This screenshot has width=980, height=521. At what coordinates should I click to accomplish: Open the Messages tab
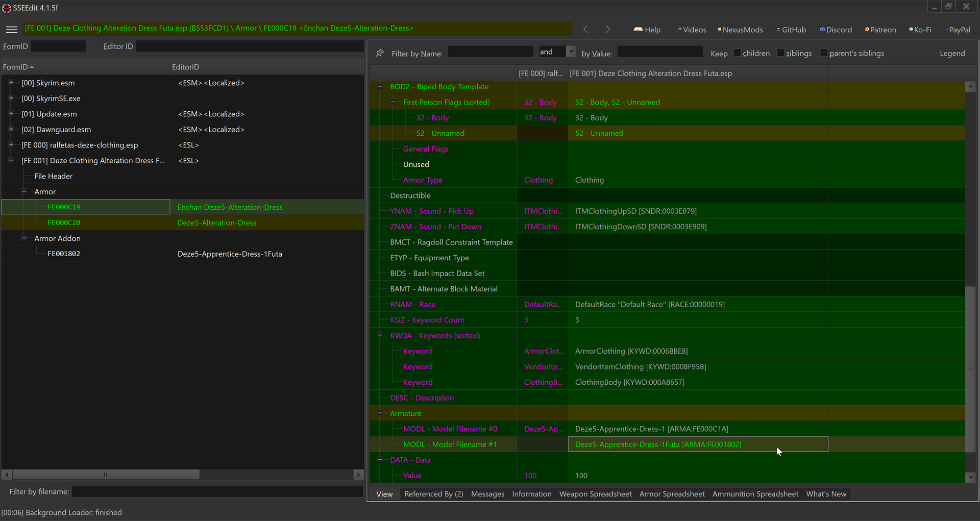[x=487, y=494]
